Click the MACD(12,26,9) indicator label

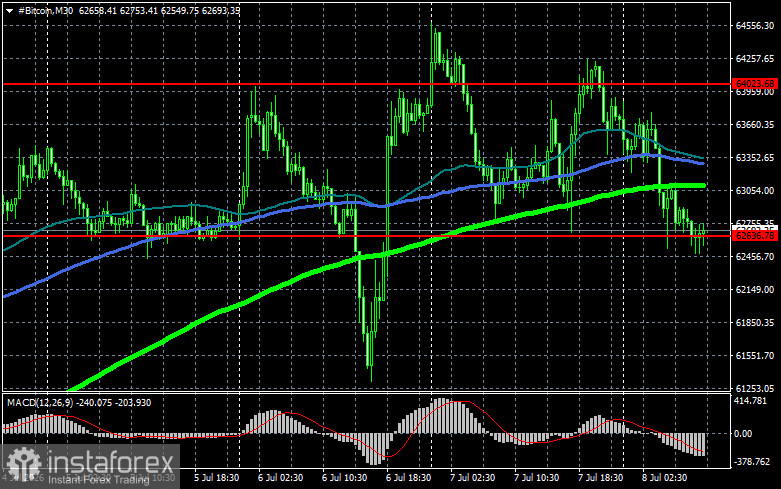(41, 402)
